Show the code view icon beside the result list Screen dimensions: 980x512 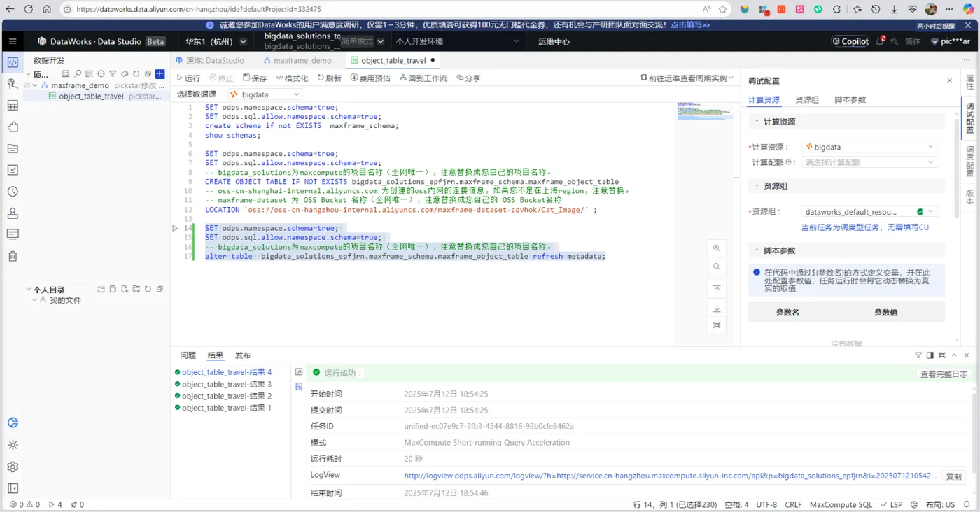click(x=299, y=372)
